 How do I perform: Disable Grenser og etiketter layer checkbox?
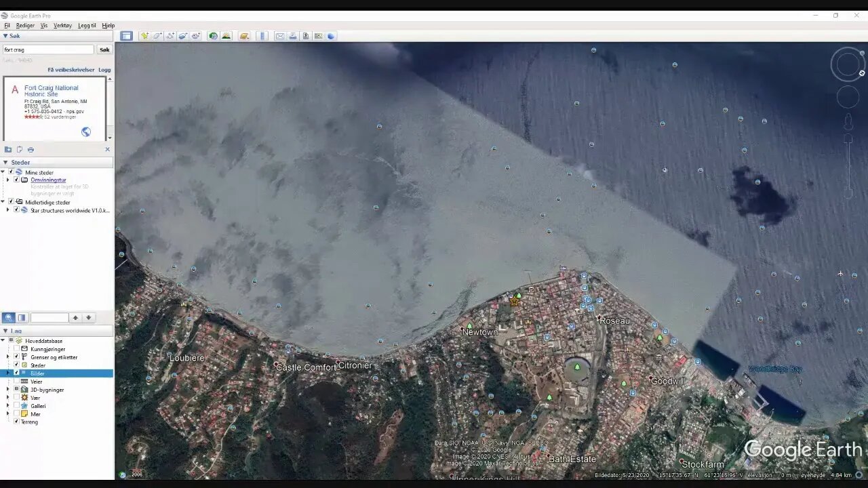click(x=16, y=357)
